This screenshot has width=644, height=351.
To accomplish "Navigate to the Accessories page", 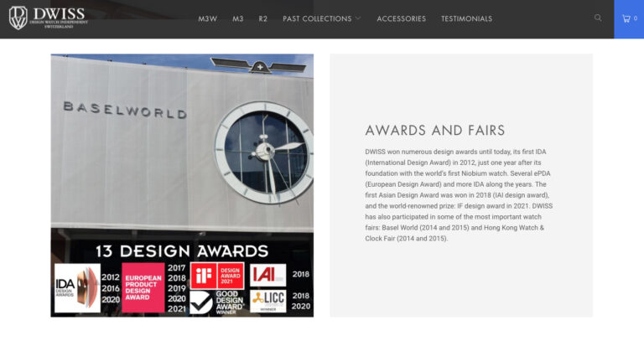I will (x=402, y=19).
